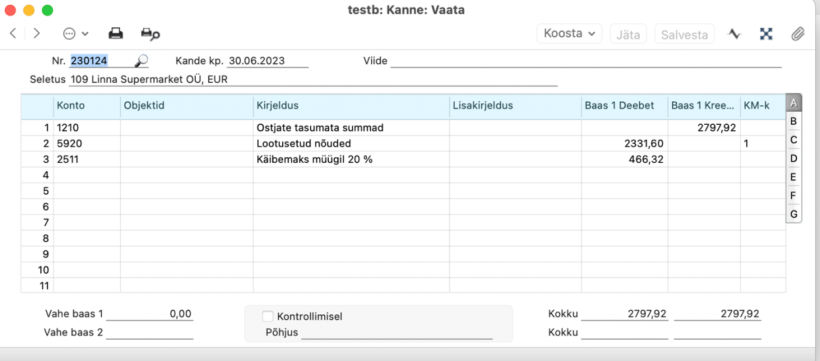Click the Lisakirjeldus cell in row 2
The height and width of the screenshot is (361, 820).
(515, 143)
